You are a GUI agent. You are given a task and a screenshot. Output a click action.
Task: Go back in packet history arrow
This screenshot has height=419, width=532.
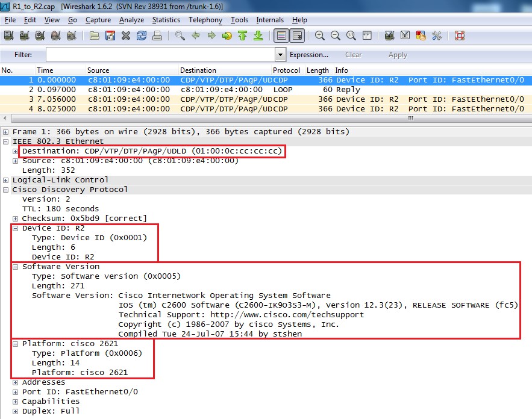tap(196, 36)
